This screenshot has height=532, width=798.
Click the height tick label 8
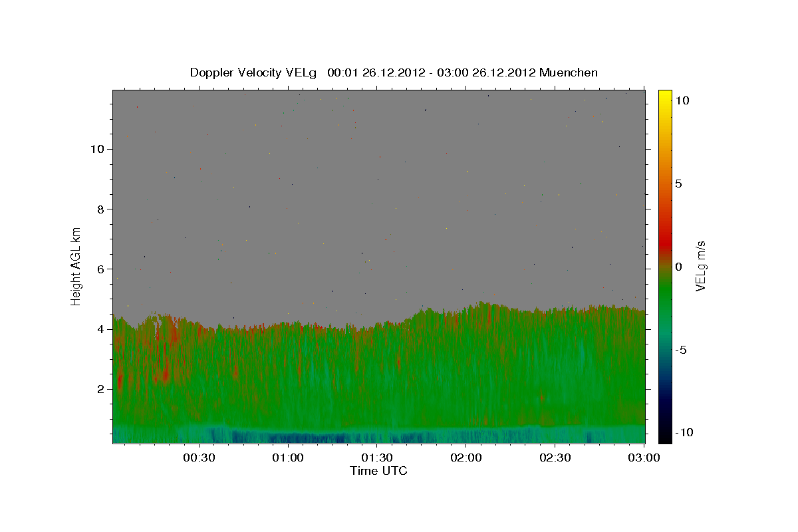[x=100, y=209]
